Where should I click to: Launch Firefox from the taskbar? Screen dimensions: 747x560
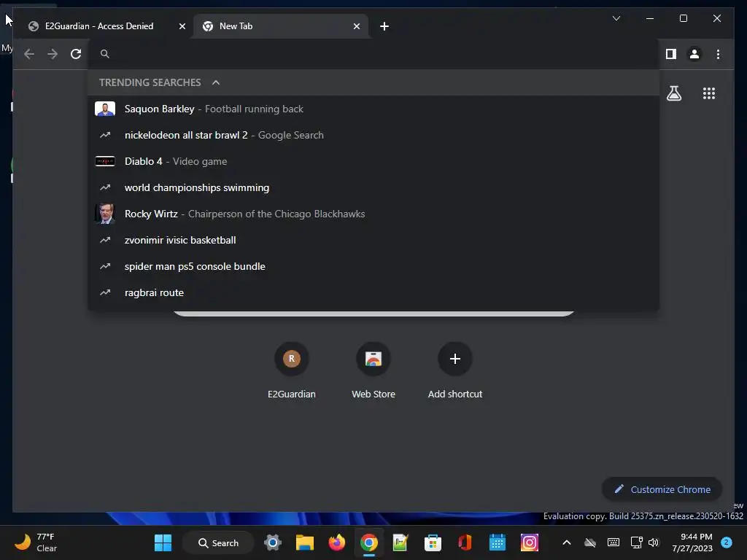pos(337,542)
